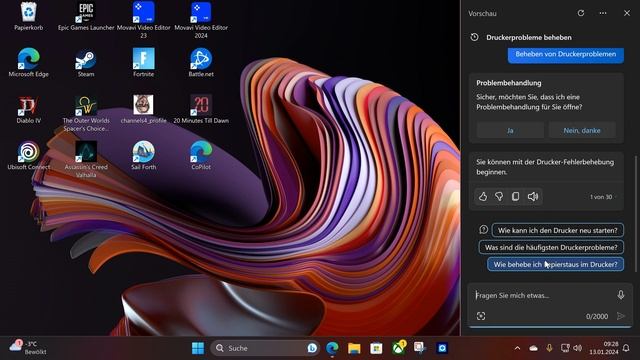Viewport: 640px width, 360px height.
Task: Open notifications bell in taskbar
Action: (x=626, y=348)
